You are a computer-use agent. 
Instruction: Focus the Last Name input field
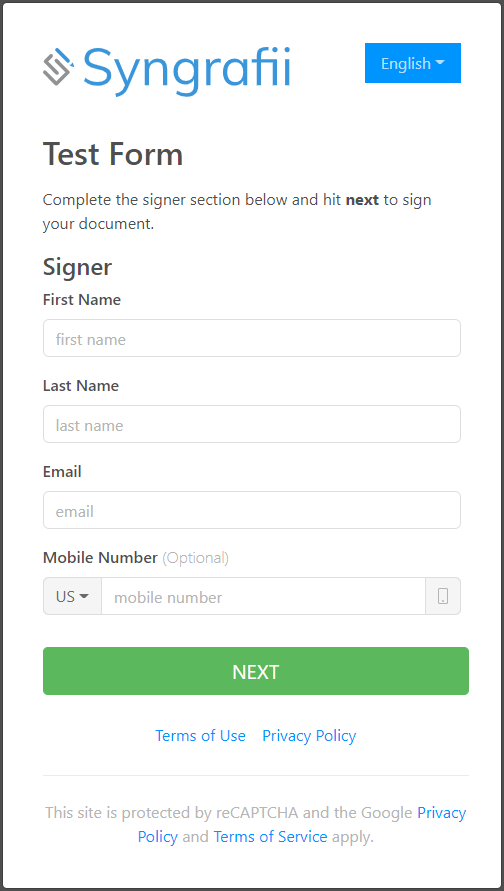pyautogui.click(x=252, y=424)
